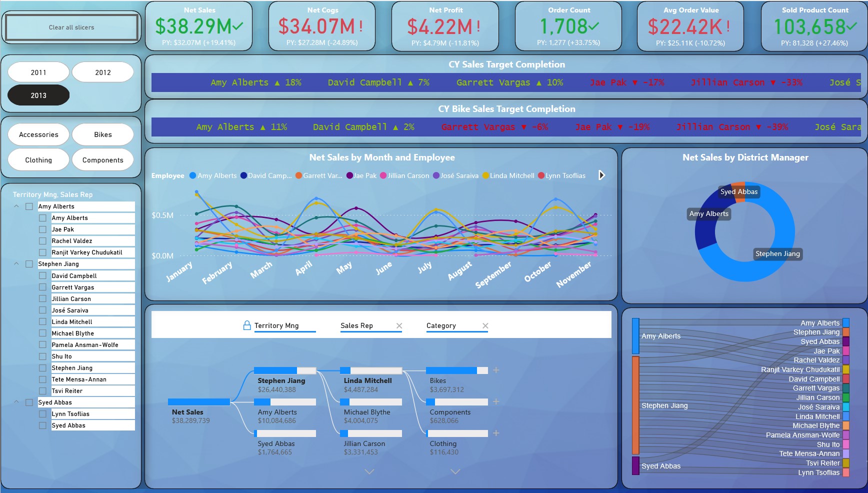Collapse the Amy Alberts group in the slicer
Screen dimensions: 868x493
[x=16, y=206]
